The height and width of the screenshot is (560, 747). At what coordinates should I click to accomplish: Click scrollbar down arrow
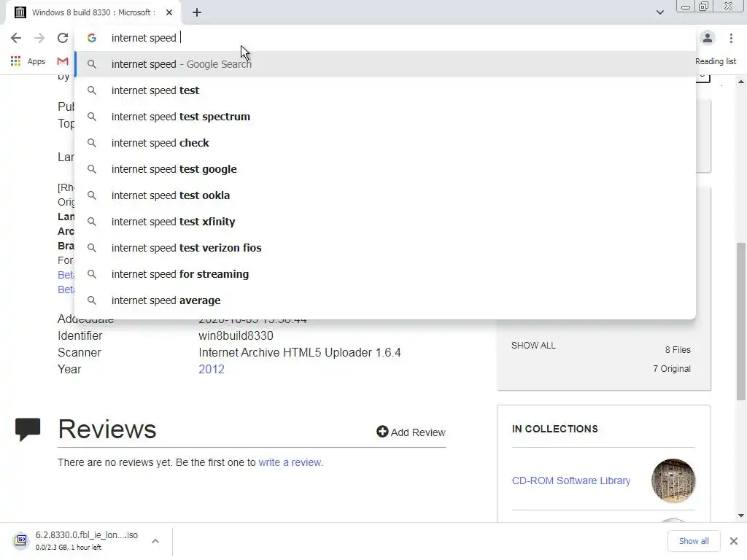coord(741,516)
